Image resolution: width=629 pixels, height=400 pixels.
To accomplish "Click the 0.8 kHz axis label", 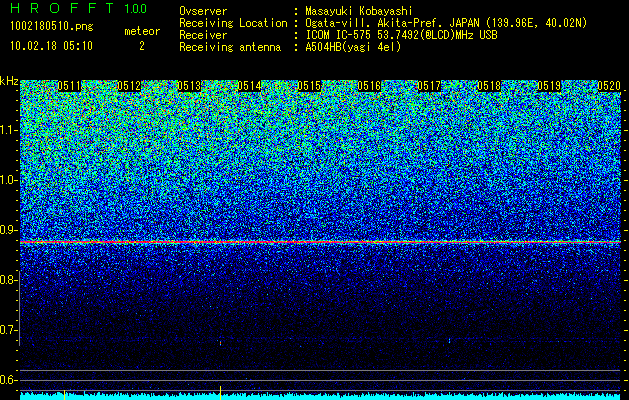I will click(x=8, y=280).
